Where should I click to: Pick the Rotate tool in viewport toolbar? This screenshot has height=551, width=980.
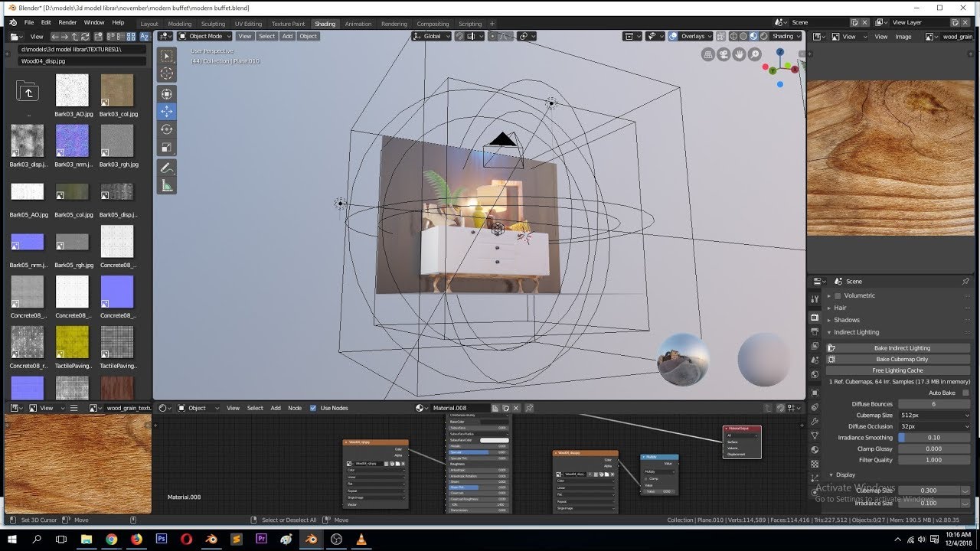tap(166, 129)
